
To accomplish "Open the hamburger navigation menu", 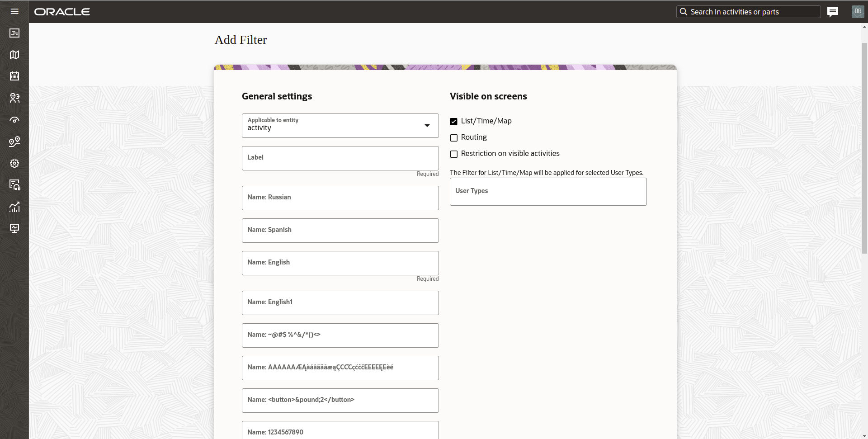I will [x=14, y=11].
